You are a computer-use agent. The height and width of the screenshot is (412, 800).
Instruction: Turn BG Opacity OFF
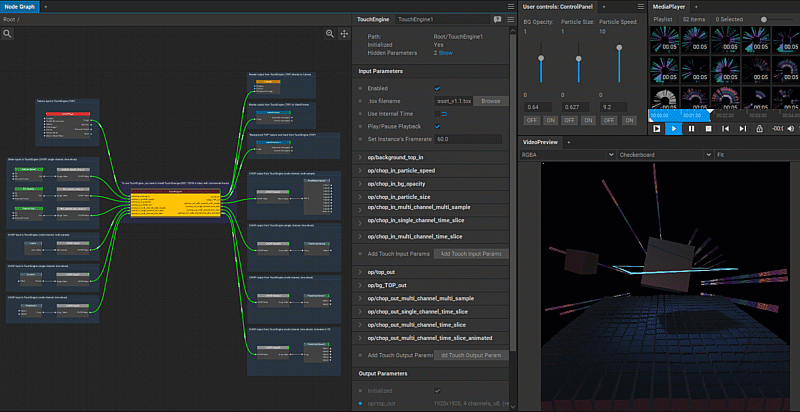pyautogui.click(x=531, y=120)
